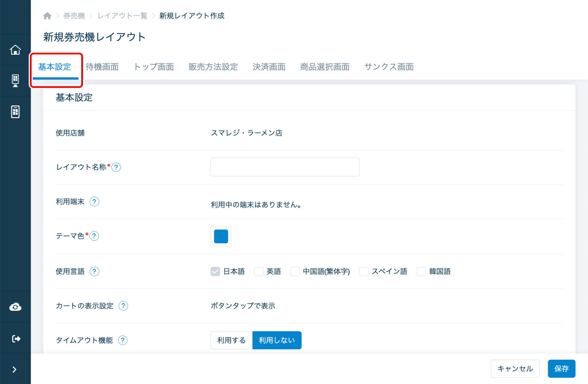This screenshot has width=588, height=384.
Task: Open the ticket machine kiosk sidebar icon
Action: [x=15, y=81]
